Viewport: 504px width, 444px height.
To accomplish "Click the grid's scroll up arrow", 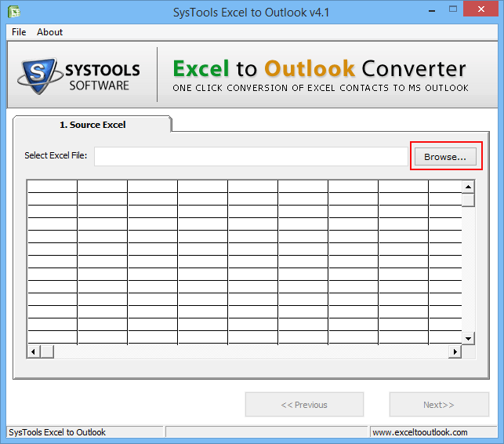I will click(468, 187).
